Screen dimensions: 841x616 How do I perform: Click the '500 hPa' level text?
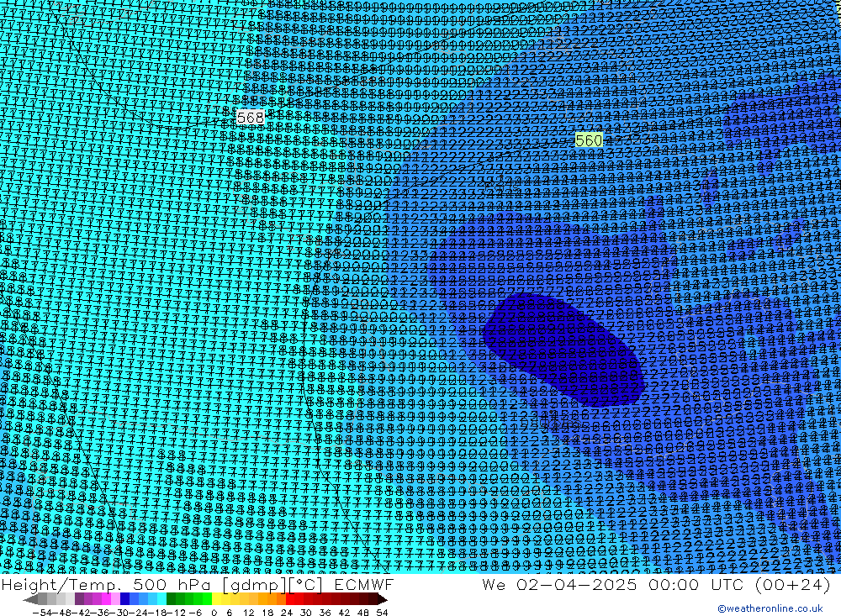point(172,584)
